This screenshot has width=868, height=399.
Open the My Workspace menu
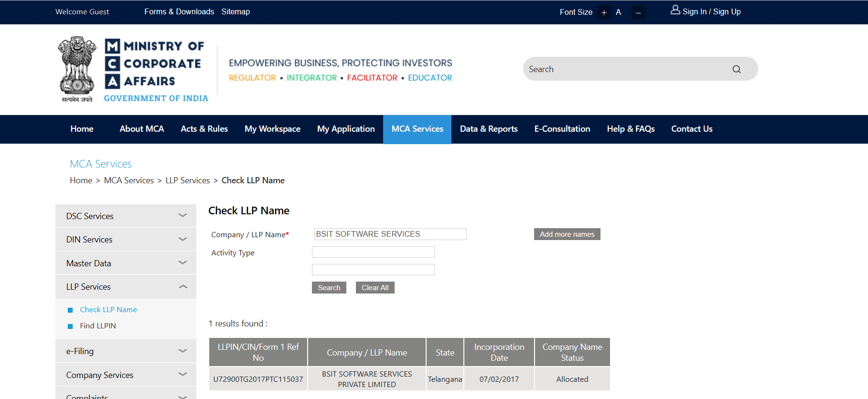[272, 129]
